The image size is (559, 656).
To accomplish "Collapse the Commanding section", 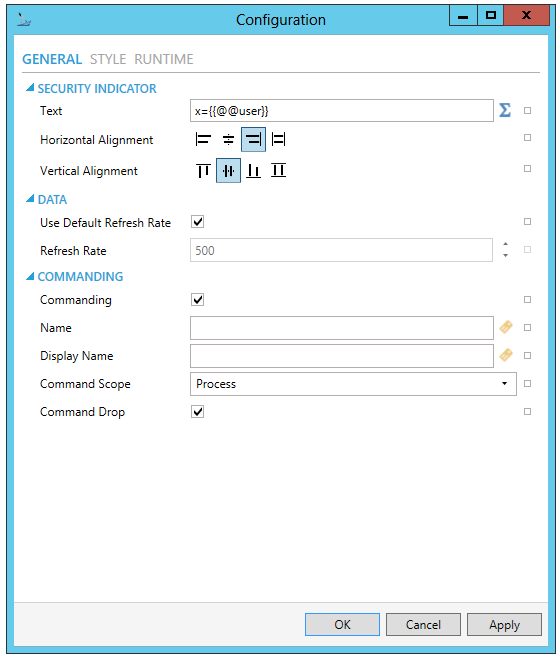I will (30, 276).
